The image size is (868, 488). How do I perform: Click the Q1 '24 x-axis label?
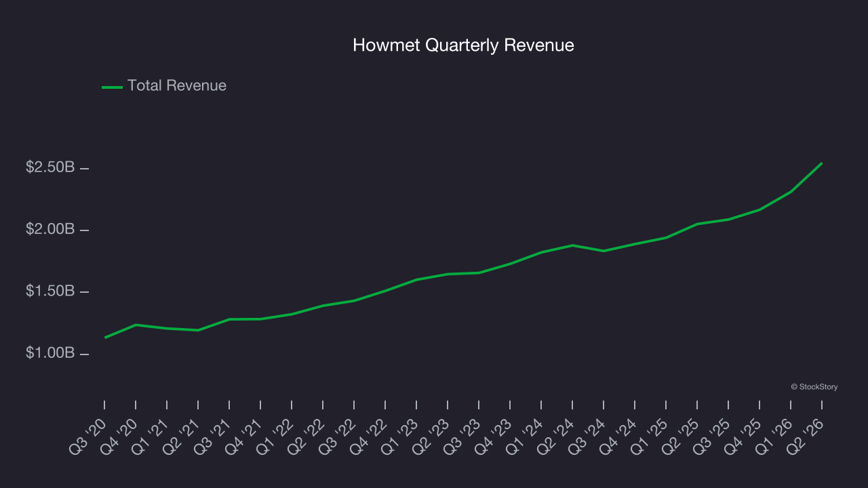click(525, 436)
